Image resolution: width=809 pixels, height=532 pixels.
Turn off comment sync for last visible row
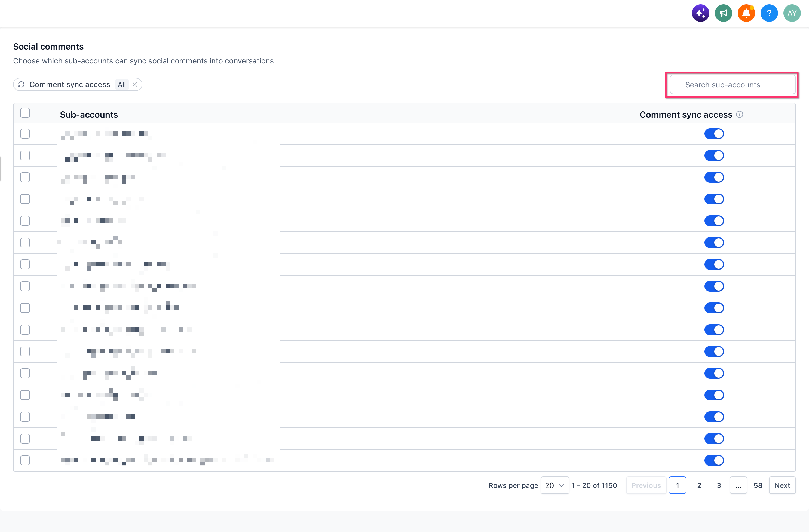tap(714, 460)
